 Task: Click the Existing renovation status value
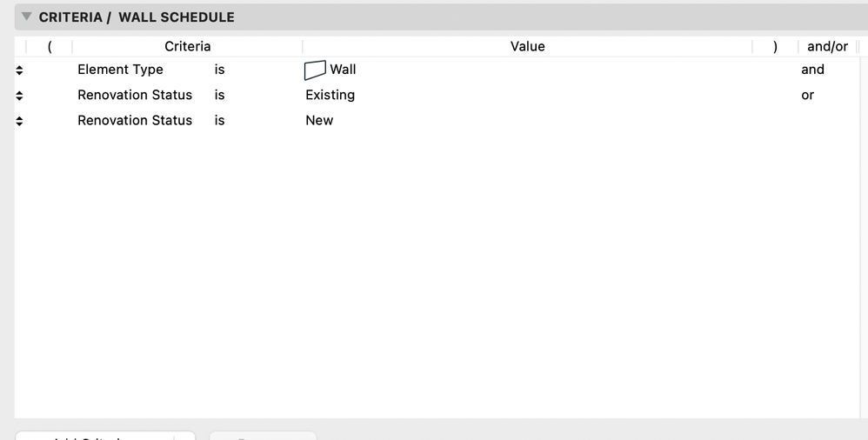(330, 95)
